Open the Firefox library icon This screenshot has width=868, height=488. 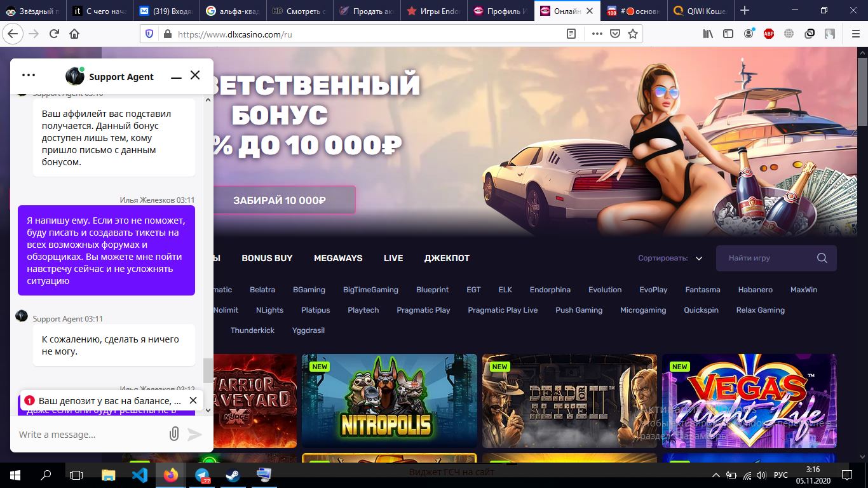(x=707, y=34)
